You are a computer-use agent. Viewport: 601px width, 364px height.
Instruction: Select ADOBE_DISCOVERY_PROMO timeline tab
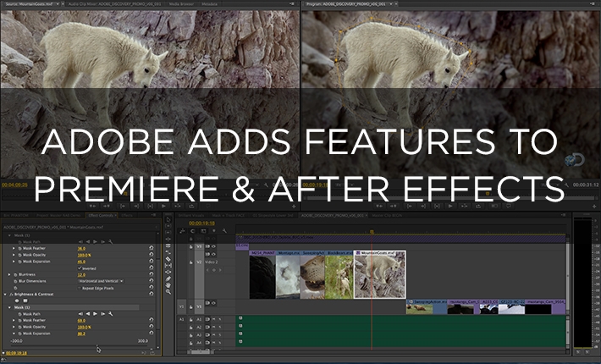tap(333, 215)
